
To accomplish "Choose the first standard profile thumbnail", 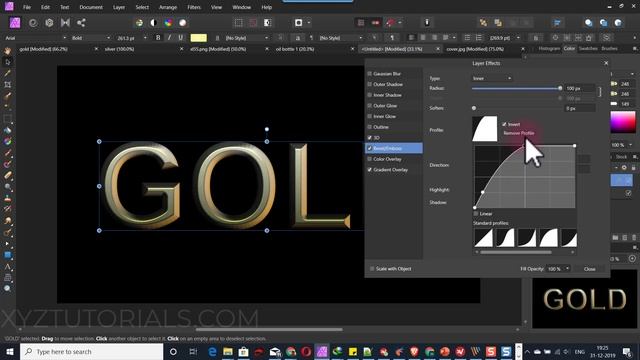I will 484,238.
